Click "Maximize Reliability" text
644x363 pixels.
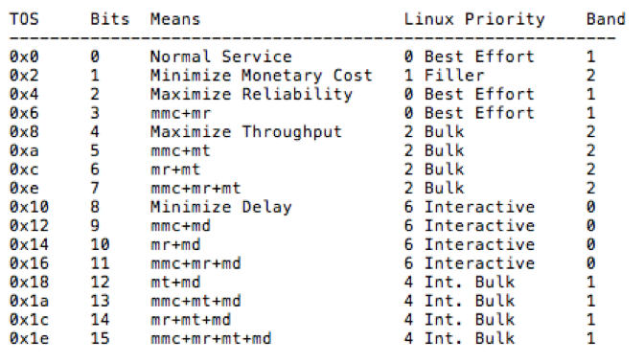click(x=251, y=95)
